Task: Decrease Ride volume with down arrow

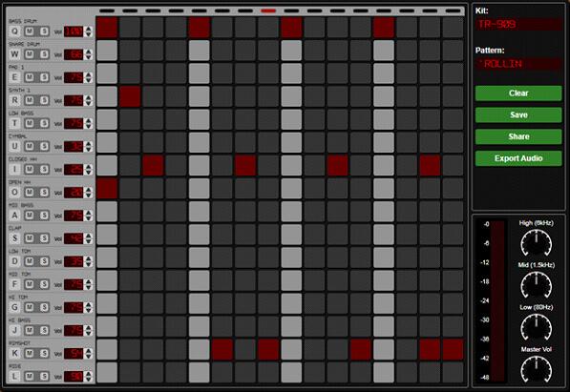Action: tap(89, 379)
